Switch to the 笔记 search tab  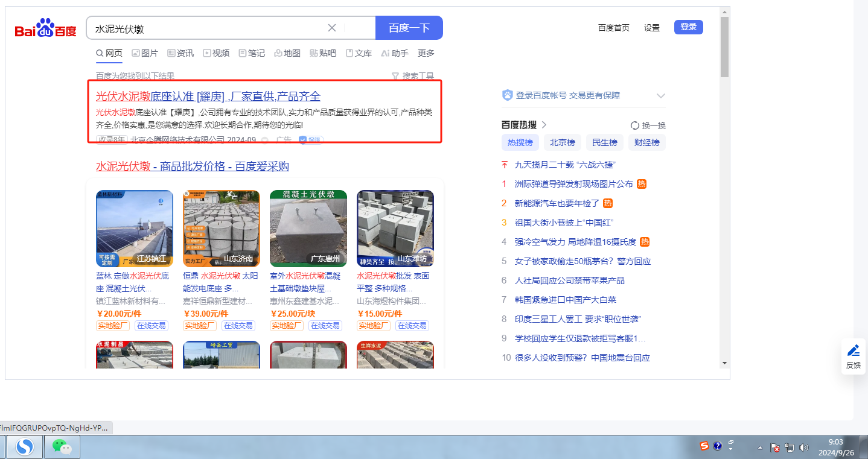pos(252,53)
